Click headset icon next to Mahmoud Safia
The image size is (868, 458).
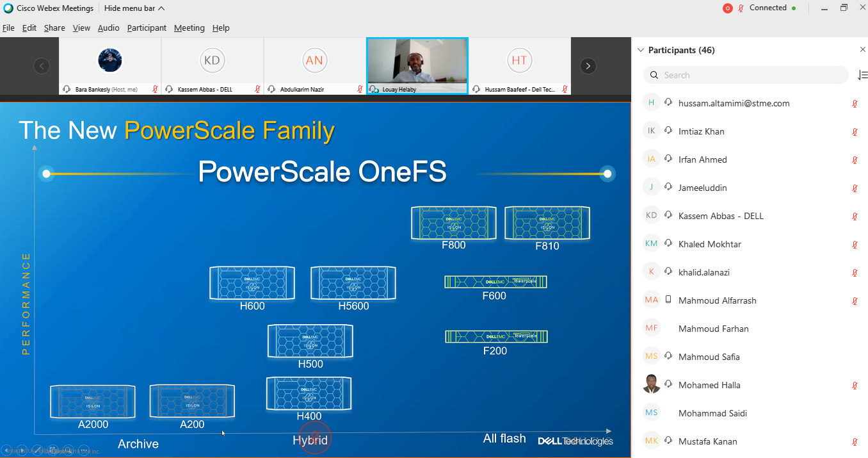(668, 357)
